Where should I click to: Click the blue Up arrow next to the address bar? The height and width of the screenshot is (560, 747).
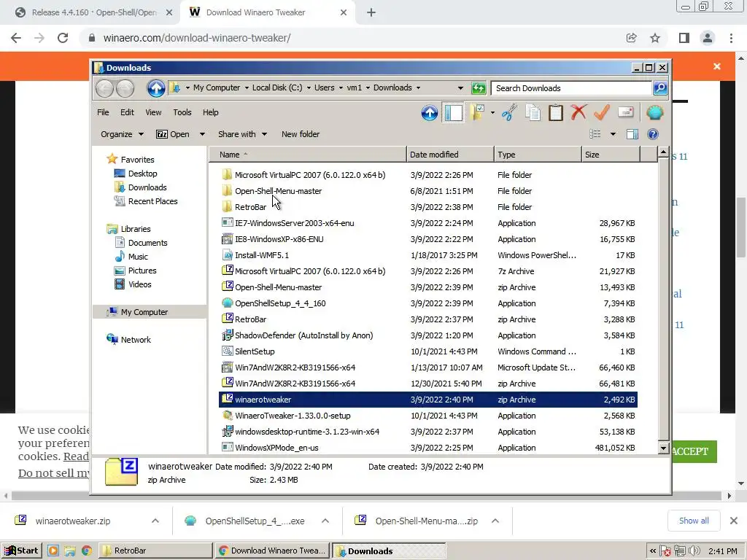[x=156, y=88]
